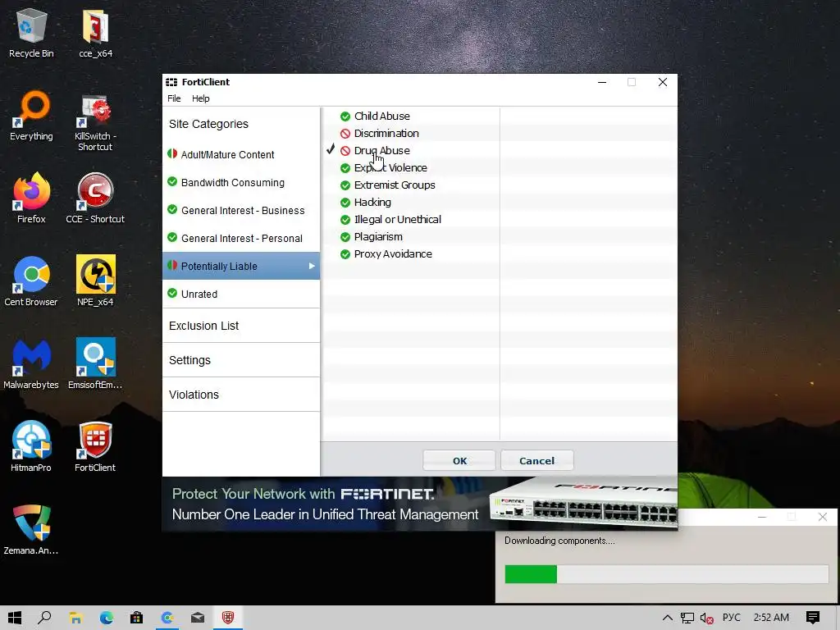Open the Violations section

[241, 395]
